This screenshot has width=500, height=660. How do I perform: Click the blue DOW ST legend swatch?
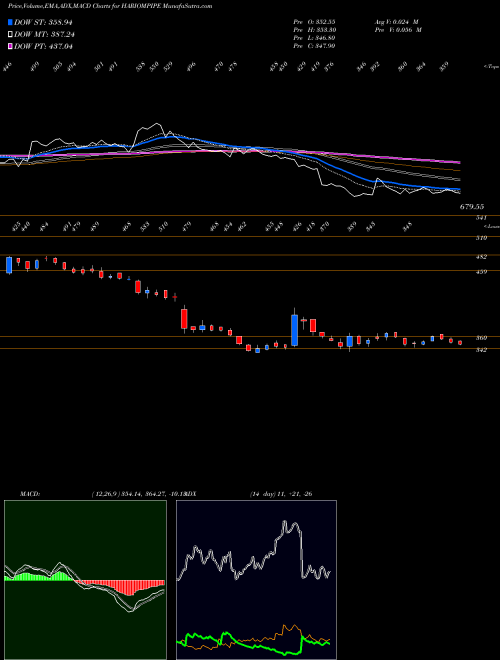pos(10,22)
